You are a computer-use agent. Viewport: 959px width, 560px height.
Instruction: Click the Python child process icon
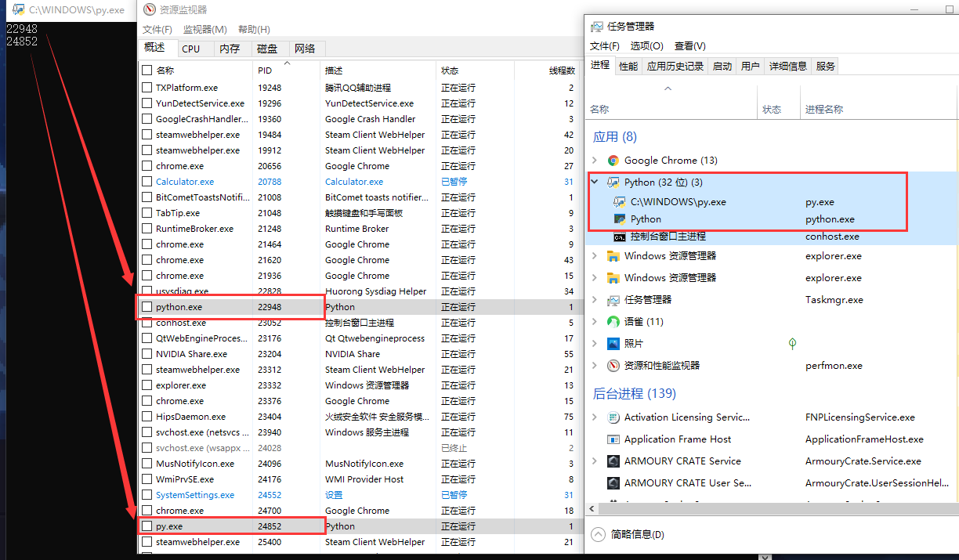click(x=620, y=219)
